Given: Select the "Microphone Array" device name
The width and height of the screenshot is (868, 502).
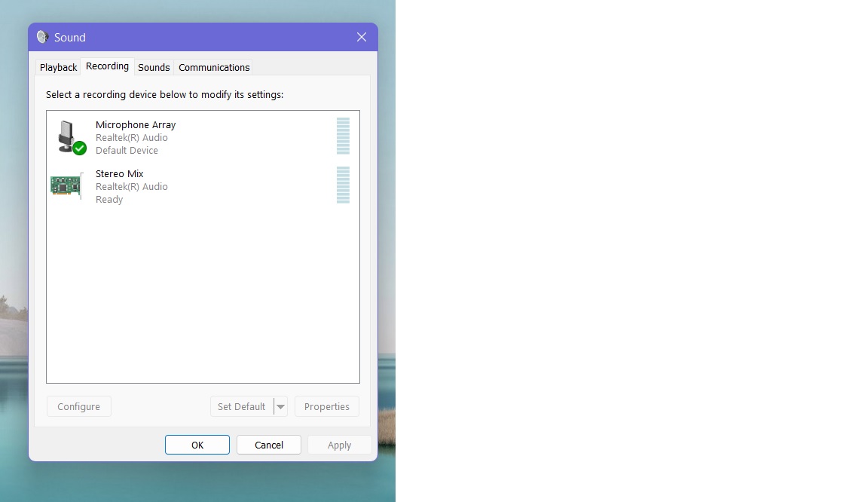Looking at the screenshot, I should point(136,124).
